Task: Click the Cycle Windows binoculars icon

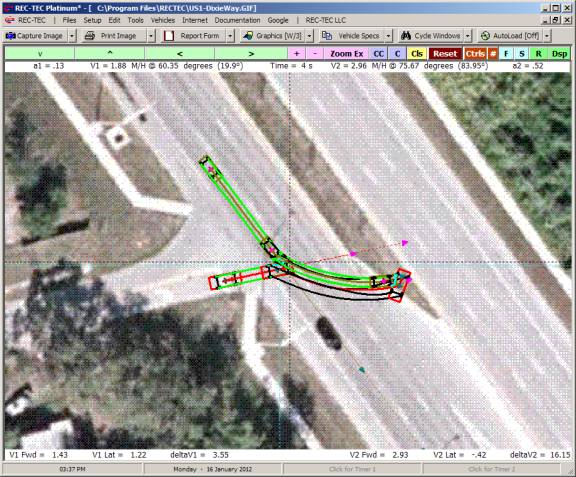Action: 406,36
